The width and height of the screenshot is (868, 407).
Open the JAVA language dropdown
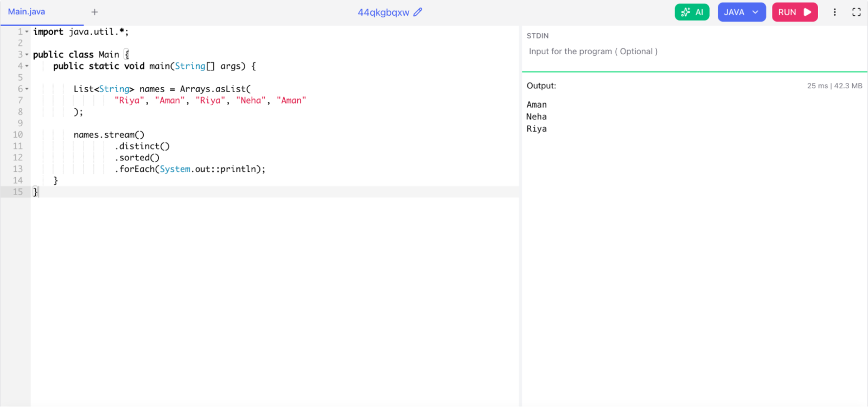click(742, 12)
